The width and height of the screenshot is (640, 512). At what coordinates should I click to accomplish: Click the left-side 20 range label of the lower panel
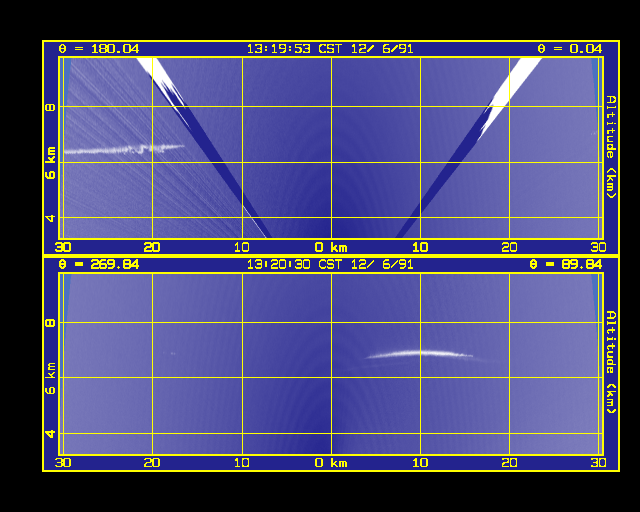152,463
